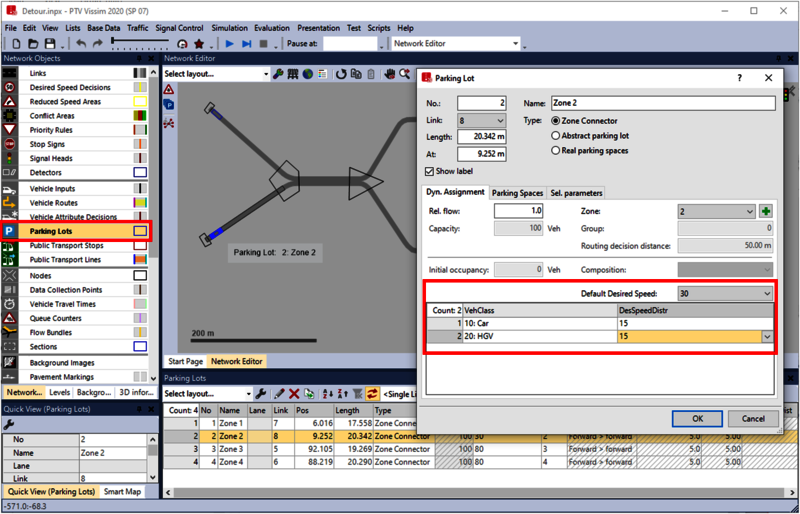This screenshot has height=514, width=800.
Task: Start continuous simulation with the play button
Action: click(230, 44)
